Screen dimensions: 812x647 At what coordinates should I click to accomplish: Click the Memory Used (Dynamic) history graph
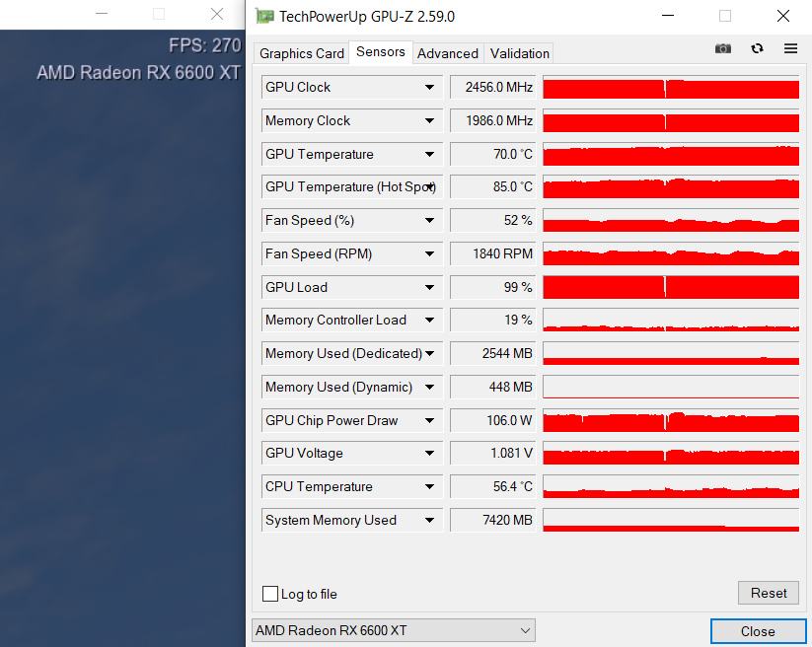pyautogui.click(x=671, y=387)
